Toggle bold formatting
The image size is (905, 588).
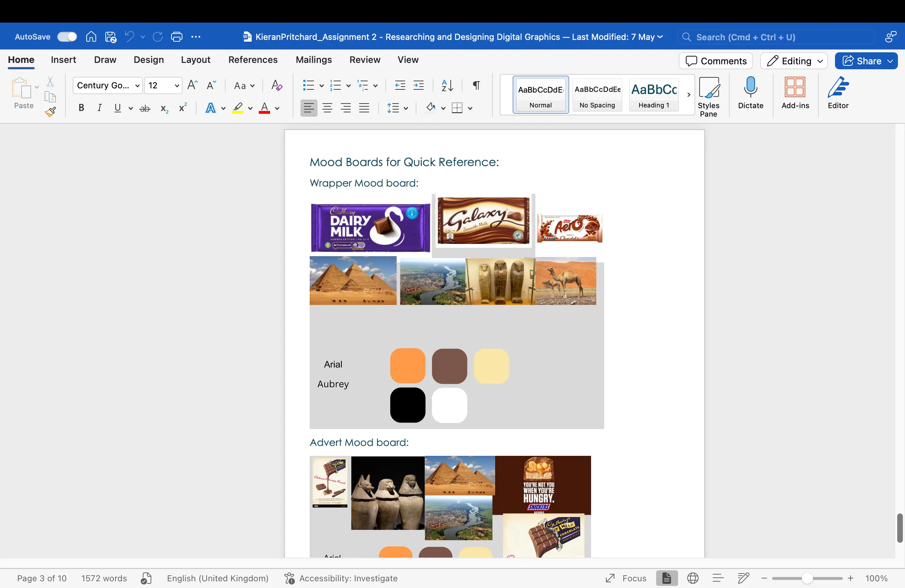(81, 108)
